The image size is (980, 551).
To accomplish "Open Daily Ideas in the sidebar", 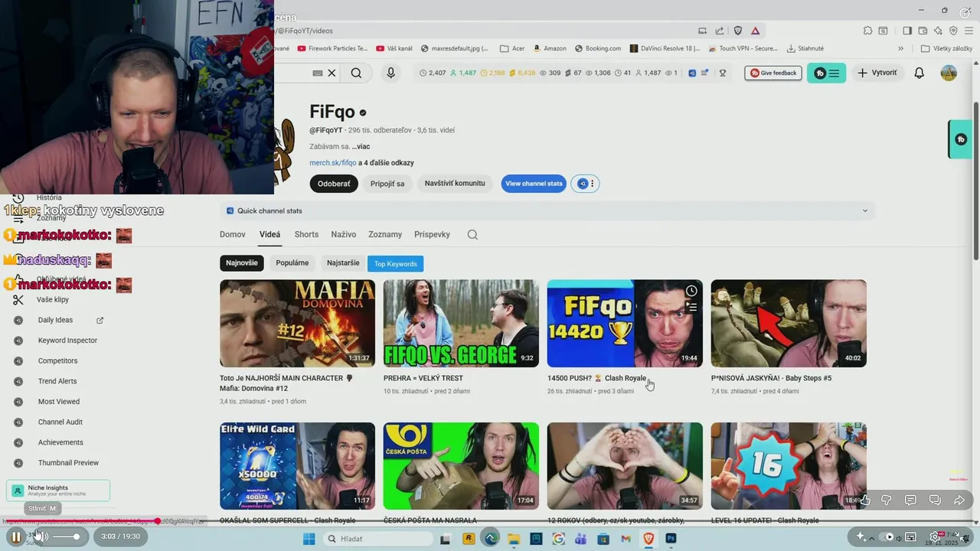I will point(55,320).
